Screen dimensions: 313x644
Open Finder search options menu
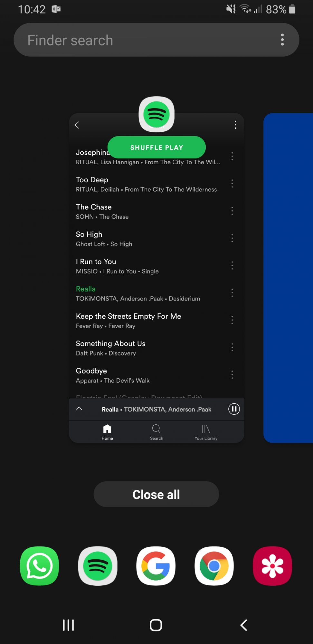point(282,40)
